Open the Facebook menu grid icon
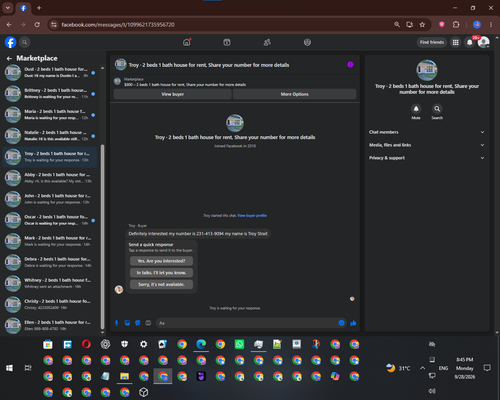Screen dimensions: 500x400 tap(455, 42)
